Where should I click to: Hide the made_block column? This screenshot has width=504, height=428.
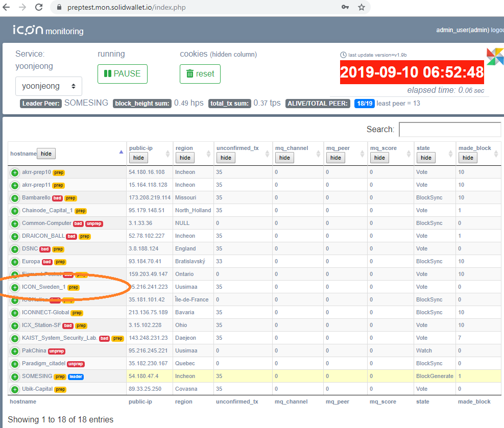[468, 158]
